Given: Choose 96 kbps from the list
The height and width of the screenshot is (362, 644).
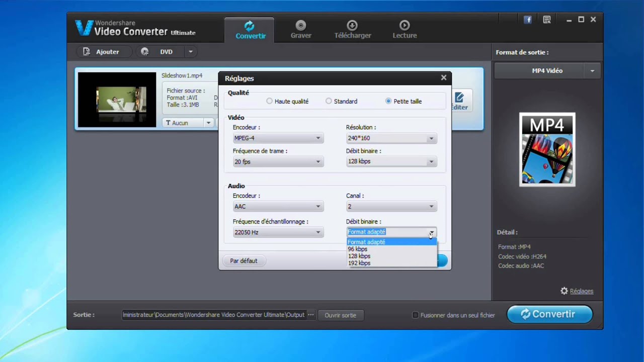Looking at the screenshot, I should [x=392, y=249].
